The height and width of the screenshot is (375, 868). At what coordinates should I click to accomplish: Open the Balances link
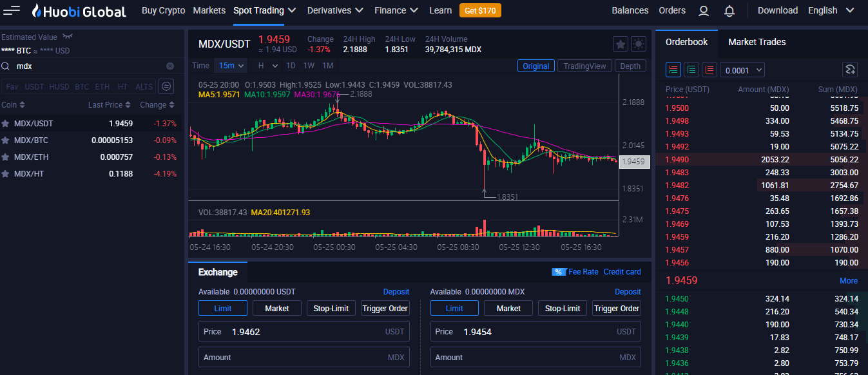(x=630, y=10)
